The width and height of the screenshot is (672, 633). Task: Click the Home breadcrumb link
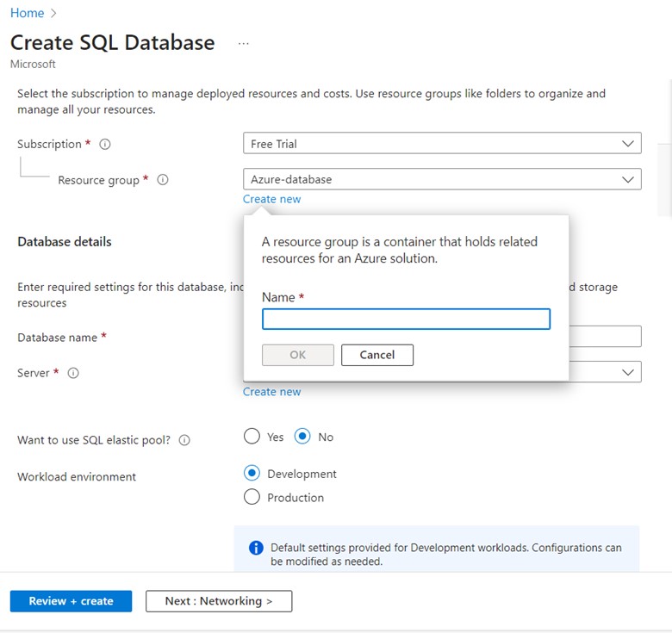point(27,13)
